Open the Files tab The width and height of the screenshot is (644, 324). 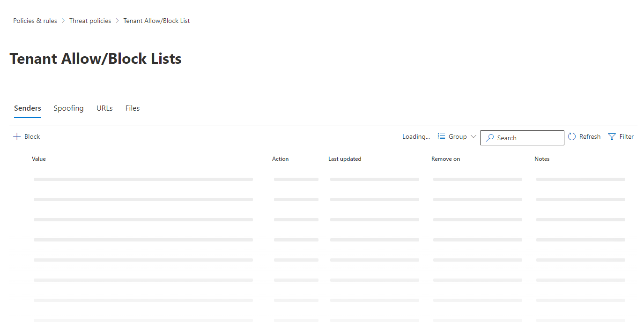[x=133, y=108]
